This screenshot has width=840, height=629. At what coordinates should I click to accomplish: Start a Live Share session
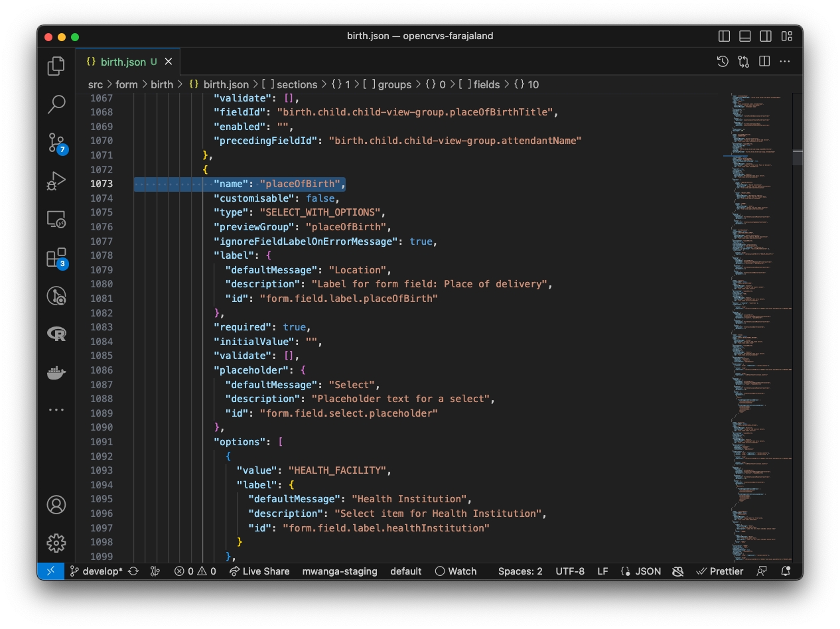[259, 571]
